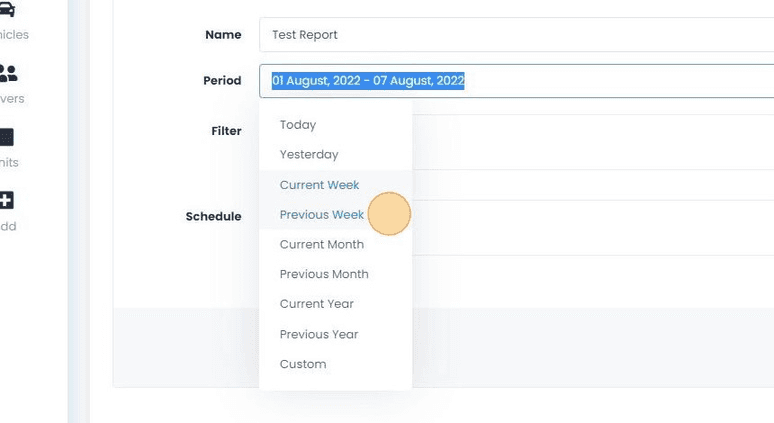
Task: Click the Period date range field
Action: [516, 80]
